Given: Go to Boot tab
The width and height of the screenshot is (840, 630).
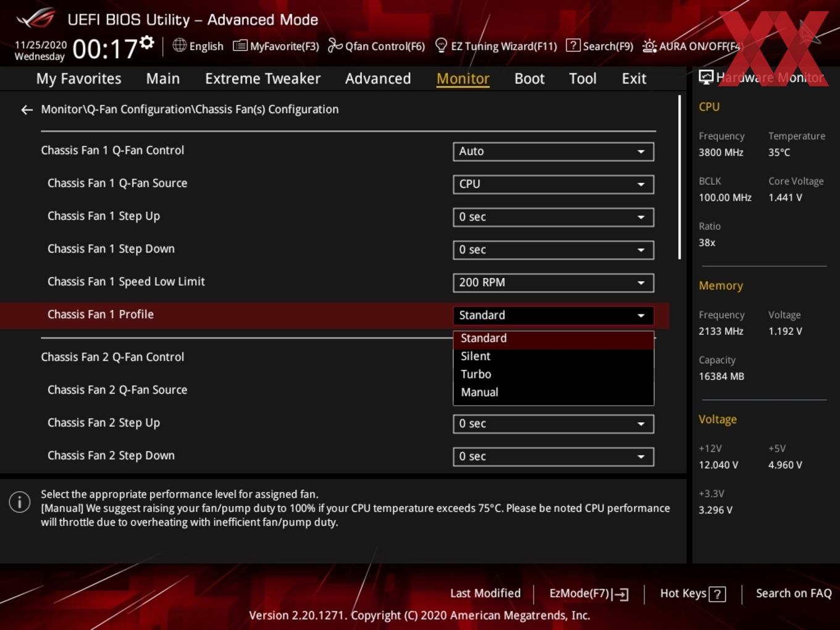Looking at the screenshot, I should click(x=529, y=78).
